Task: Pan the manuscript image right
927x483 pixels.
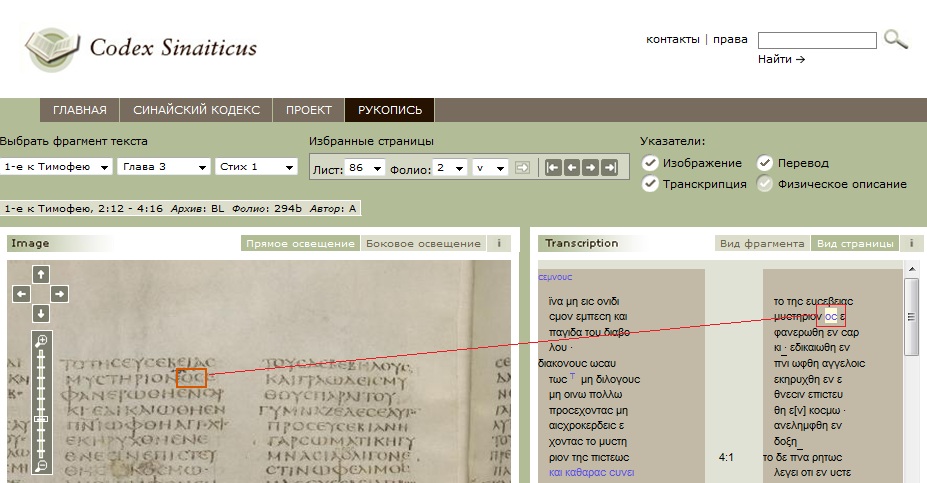Action: pos(60,293)
